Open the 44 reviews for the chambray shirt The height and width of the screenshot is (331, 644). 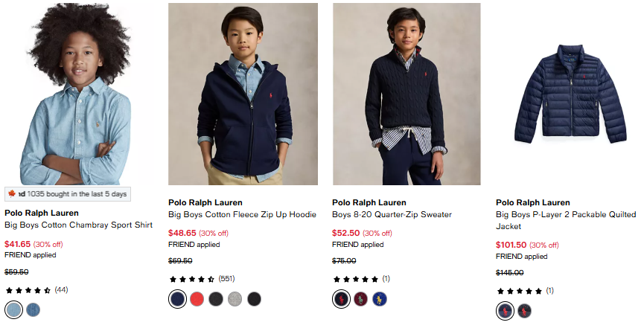[61, 289]
